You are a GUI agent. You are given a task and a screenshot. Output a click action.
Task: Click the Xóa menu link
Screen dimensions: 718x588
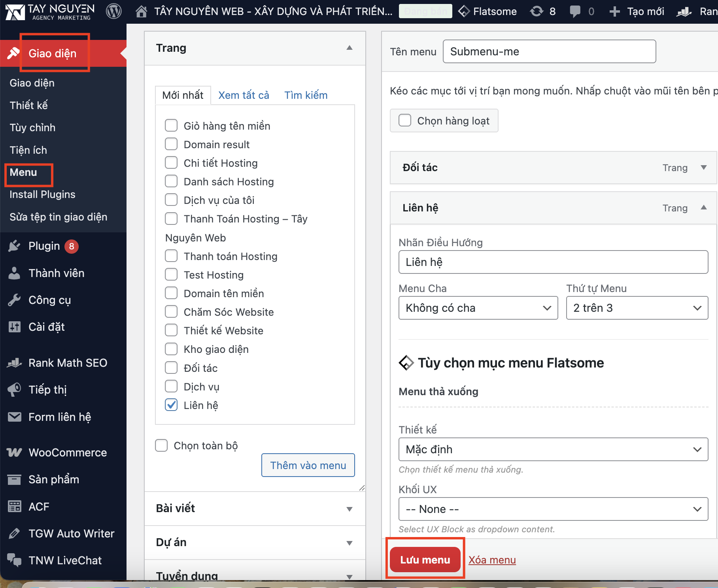point(492,560)
